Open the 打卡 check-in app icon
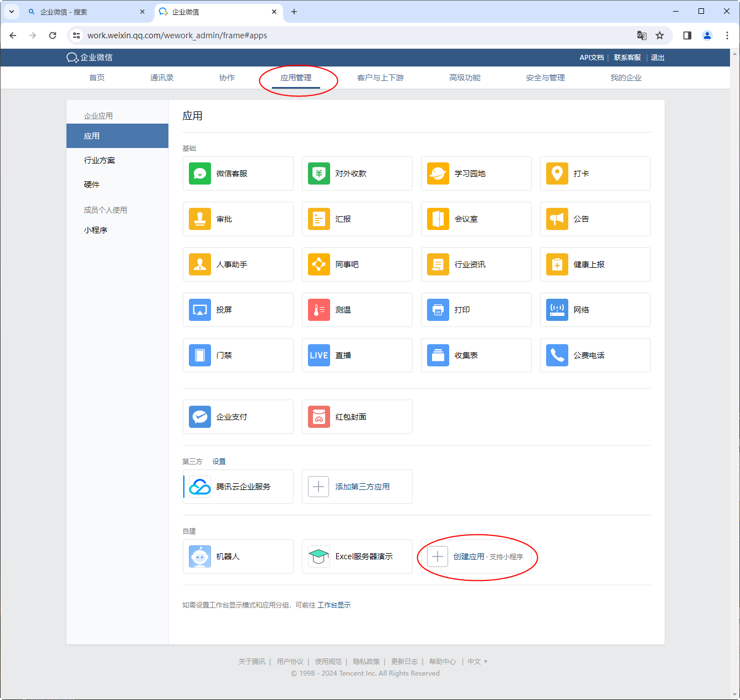This screenshot has height=700, width=740. [x=557, y=173]
